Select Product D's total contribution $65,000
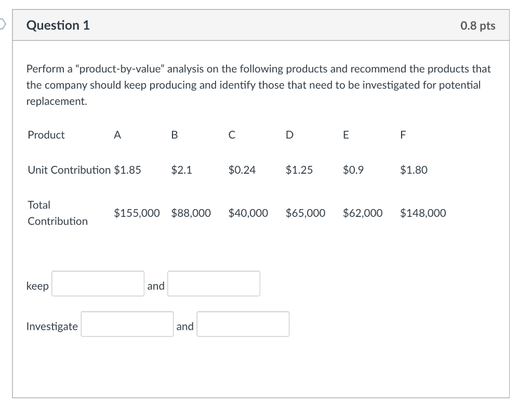Screen dimensions: 532x414 (x=305, y=213)
